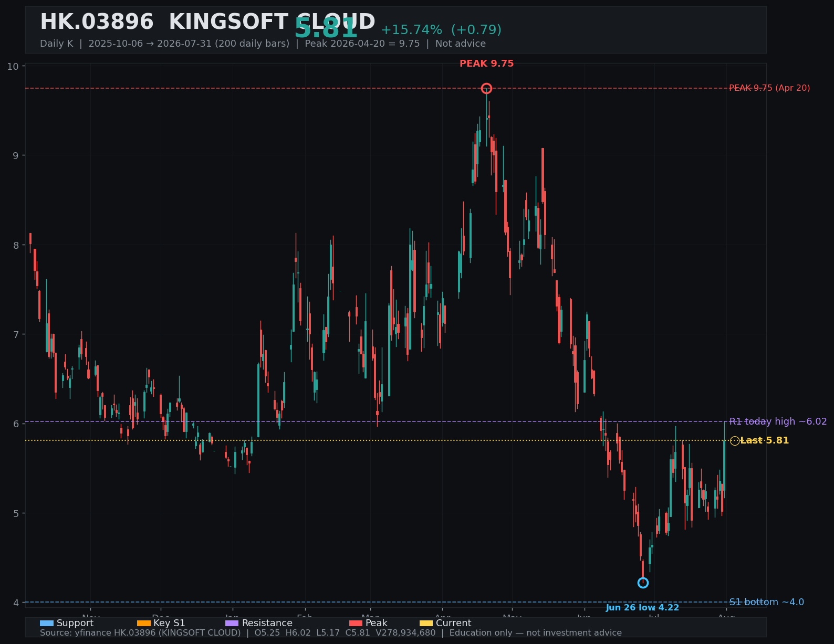Click the y-axis tick label '9'
Viewport: 834px width, 644px height.
tap(16, 155)
